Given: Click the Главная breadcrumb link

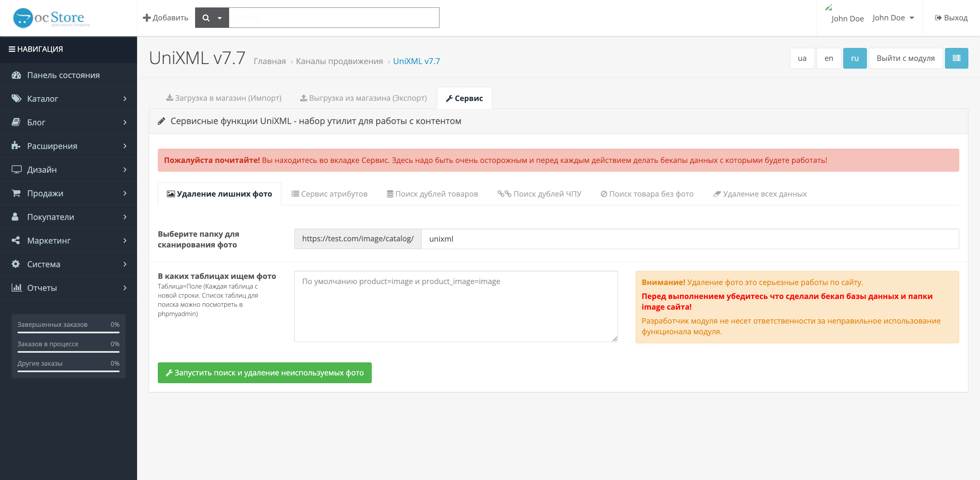Looking at the screenshot, I should tap(269, 61).
